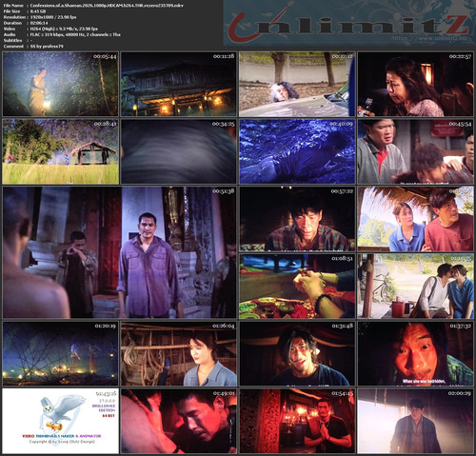Select the 00:22:57 thumbnail frame
Screen dimensions: 476x456
pos(415,84)
